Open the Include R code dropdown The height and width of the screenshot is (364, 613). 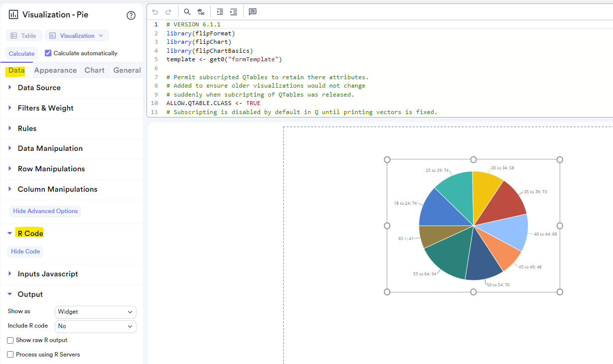point(95,326)
